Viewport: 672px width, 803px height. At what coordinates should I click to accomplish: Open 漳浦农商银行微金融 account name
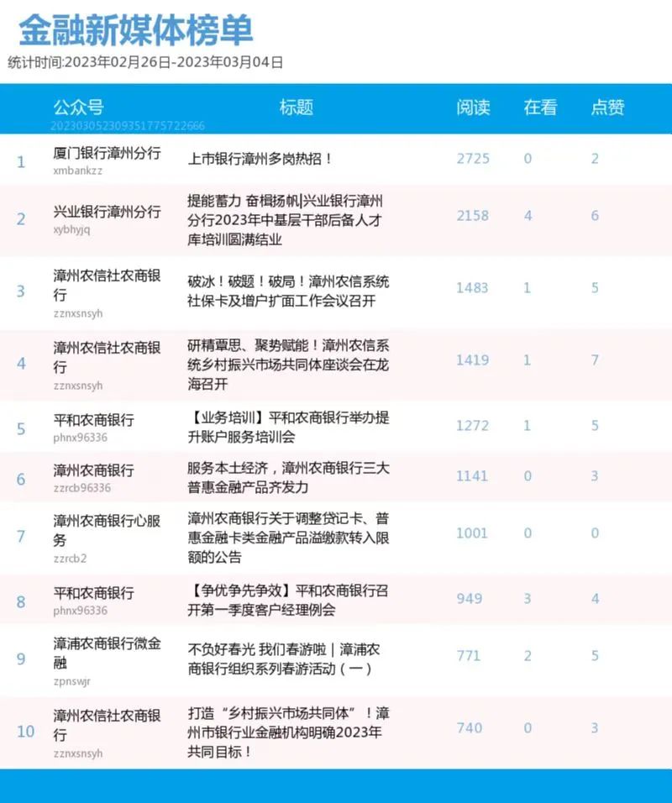coord(107,653)
